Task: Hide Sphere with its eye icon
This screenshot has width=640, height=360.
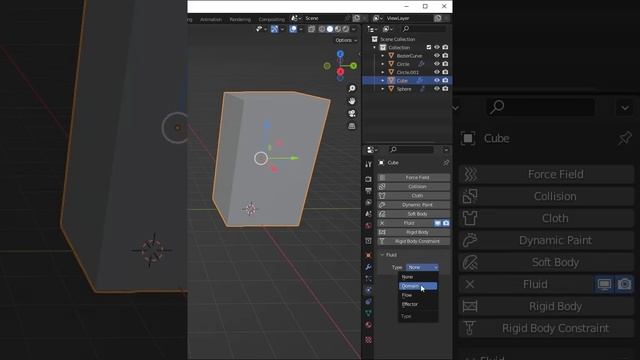Action: [437, 89]
